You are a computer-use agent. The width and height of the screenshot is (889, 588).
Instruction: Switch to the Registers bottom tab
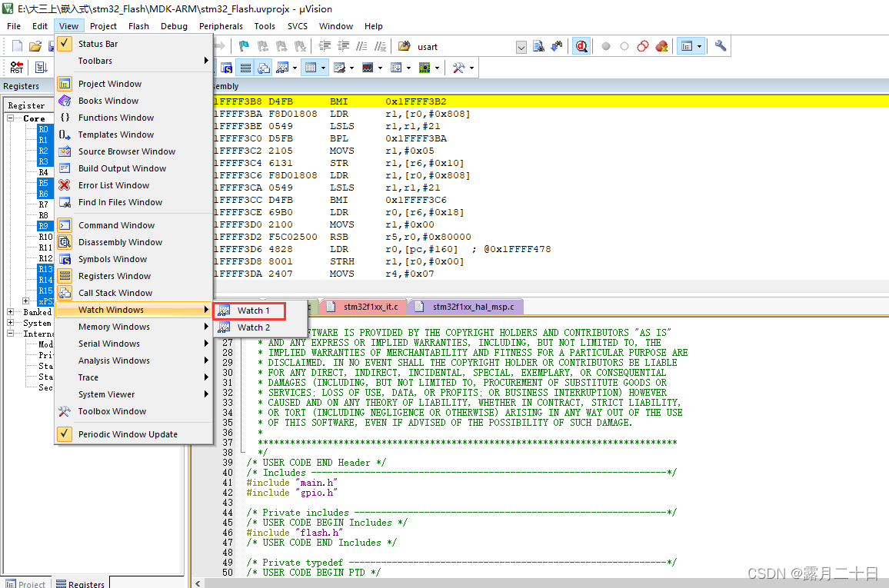point(81,583)
